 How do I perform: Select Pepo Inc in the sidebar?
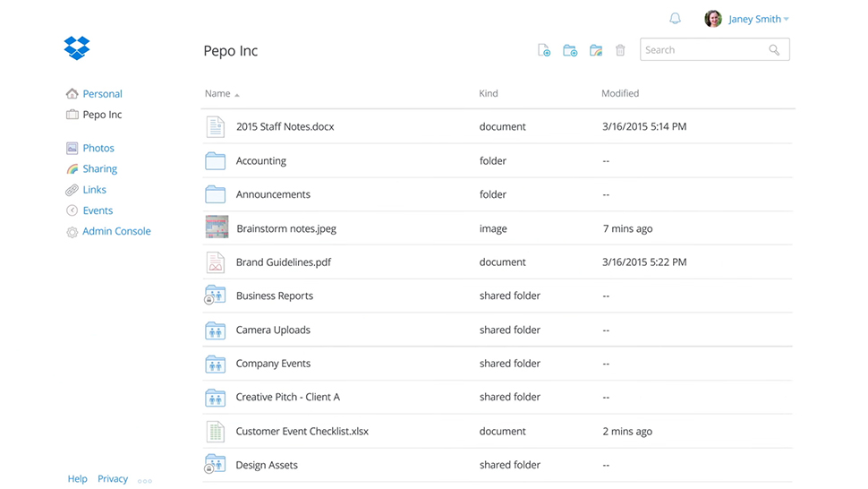click(102, 115)
